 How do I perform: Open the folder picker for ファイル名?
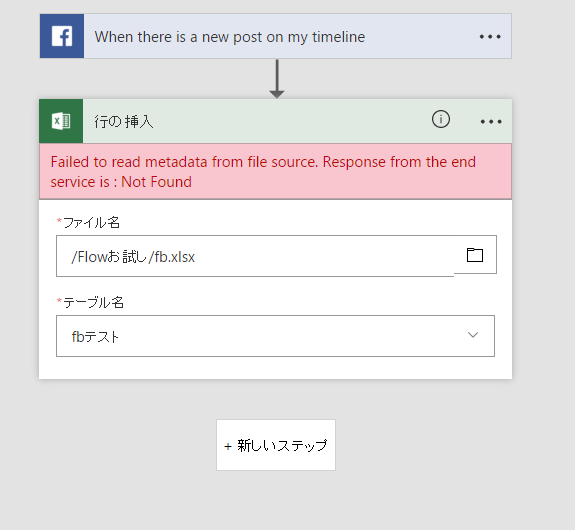click(475, 255)
